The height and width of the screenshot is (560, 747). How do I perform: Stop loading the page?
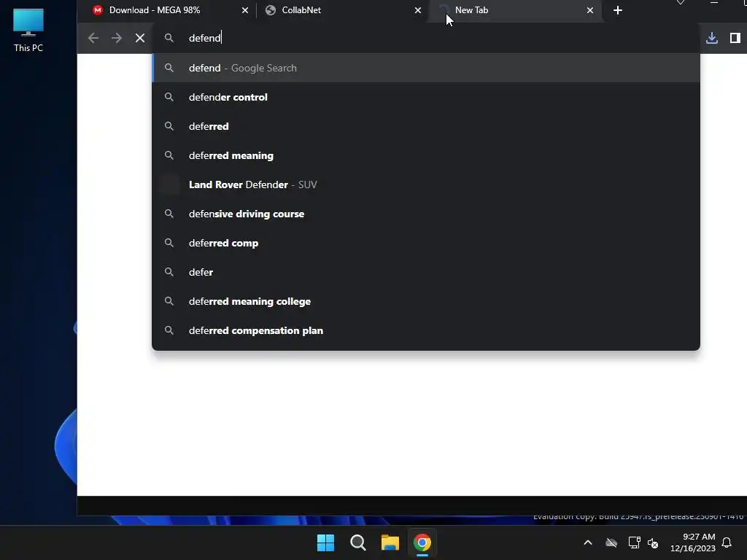point(140,38)
